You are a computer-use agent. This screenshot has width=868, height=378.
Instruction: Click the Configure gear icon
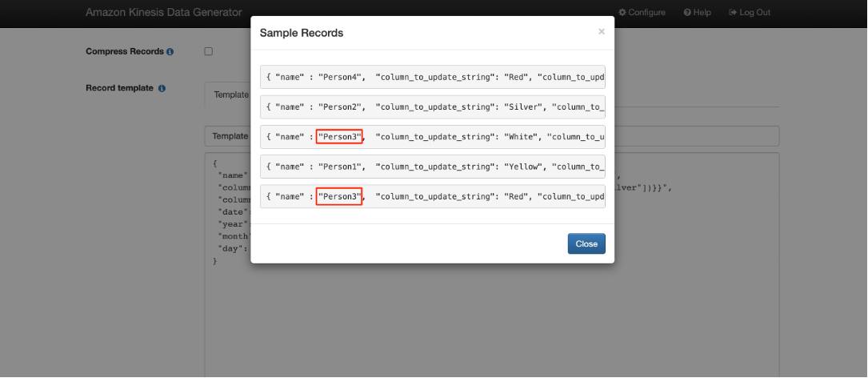click(x=622, y=12)
